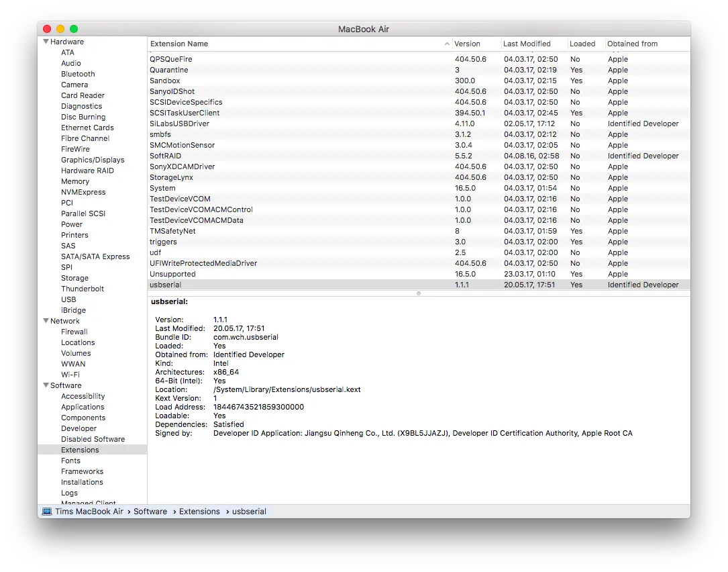Viewport: 728px width, 572px height.
Task: Select Memory in the sidebar
Action: pyautogui.click(x=74, y=181)
